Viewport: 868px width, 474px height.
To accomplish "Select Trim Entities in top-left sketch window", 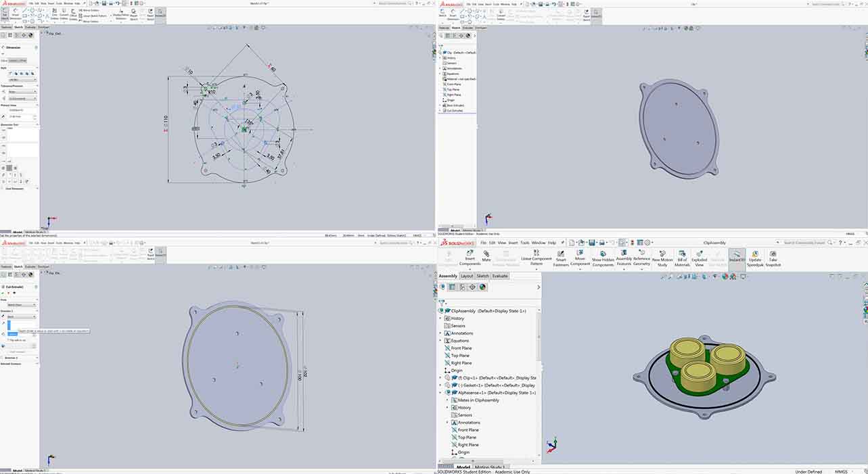I will 55,14.
